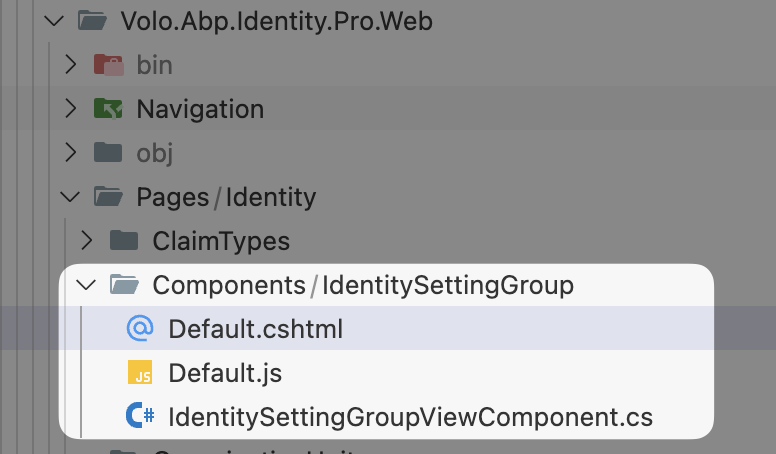
Task: Collapse the Components/IdentitySettingGroup folder
Action: click(x=86, y=285)
